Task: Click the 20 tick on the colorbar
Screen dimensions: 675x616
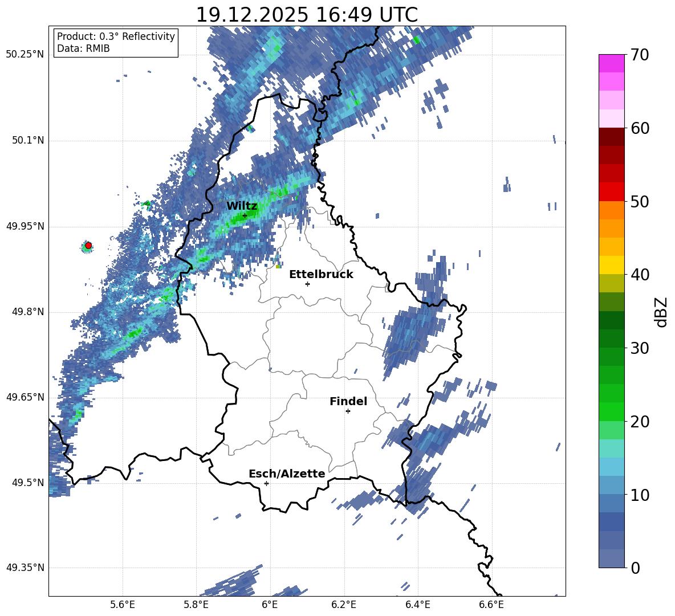Action: pos(639,422)
